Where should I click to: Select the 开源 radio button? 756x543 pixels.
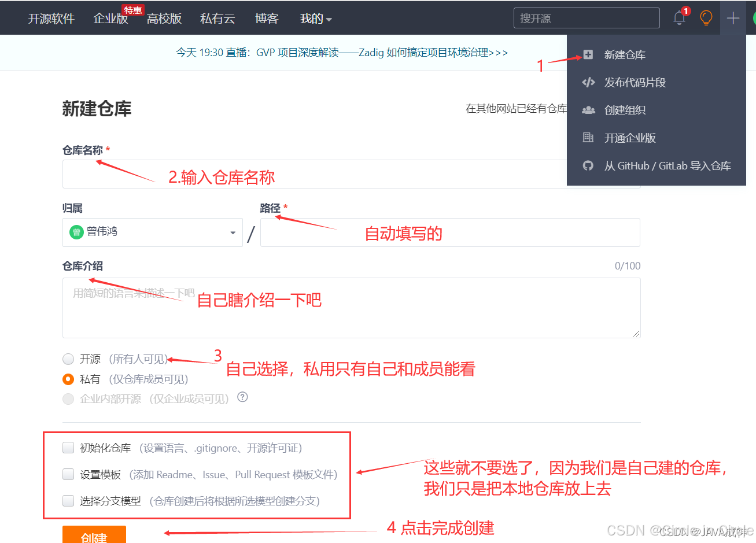[68, 359]
